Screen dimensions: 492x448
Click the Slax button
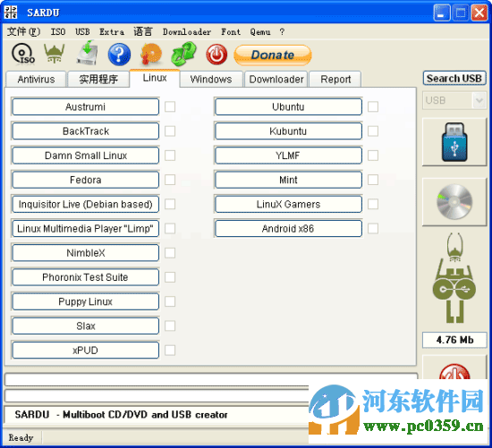point(85,326)
